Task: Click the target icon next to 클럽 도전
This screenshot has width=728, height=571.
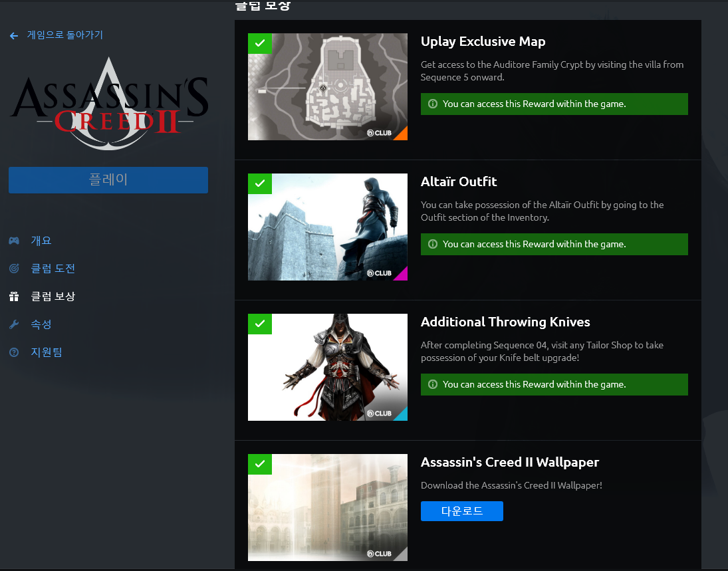Action: [x=14, y=269]
